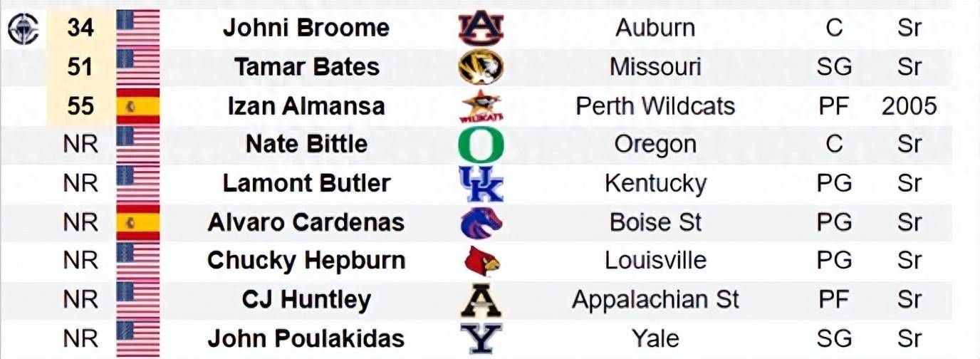Click the Spanish flag next to Izan Almansa
Viewport: 980px width, 359px height.
point(138,106)
